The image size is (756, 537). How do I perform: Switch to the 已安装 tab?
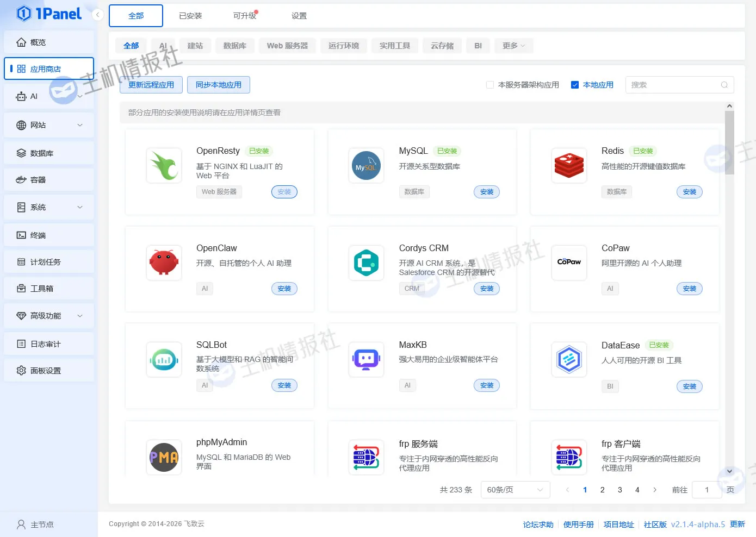(190, 16)
